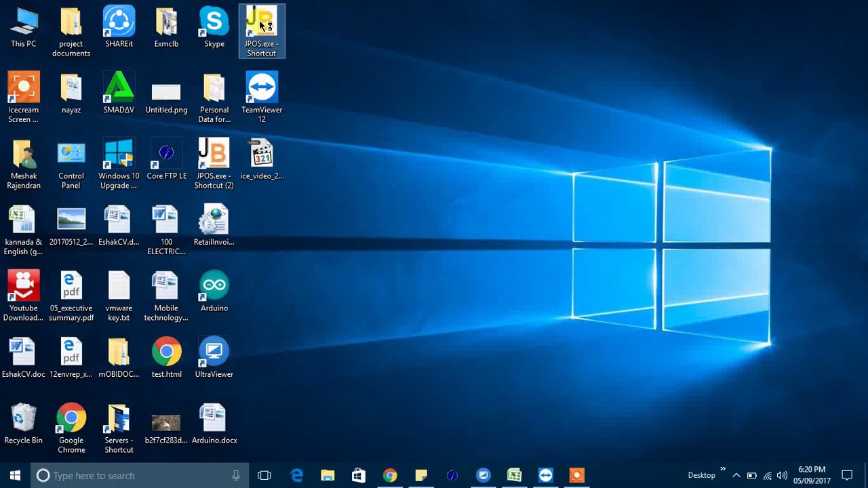Open the This PC desktop icon

point(24,28)
